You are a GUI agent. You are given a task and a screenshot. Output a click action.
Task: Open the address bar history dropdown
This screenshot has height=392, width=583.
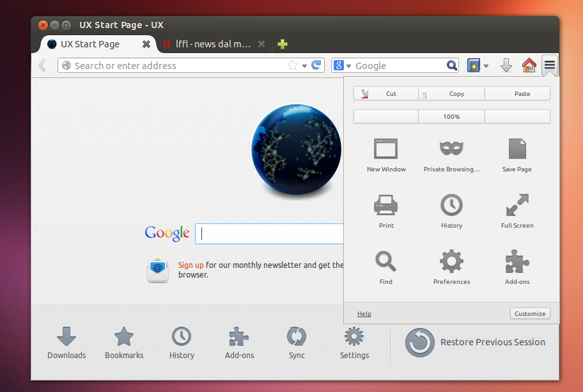[304, 66]
